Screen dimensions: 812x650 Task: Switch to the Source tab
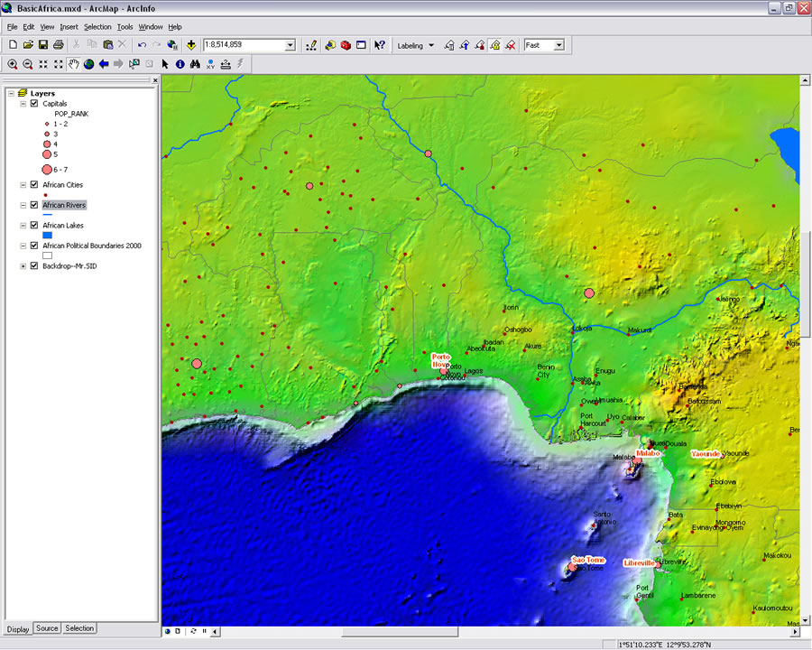tap(47, 628)
